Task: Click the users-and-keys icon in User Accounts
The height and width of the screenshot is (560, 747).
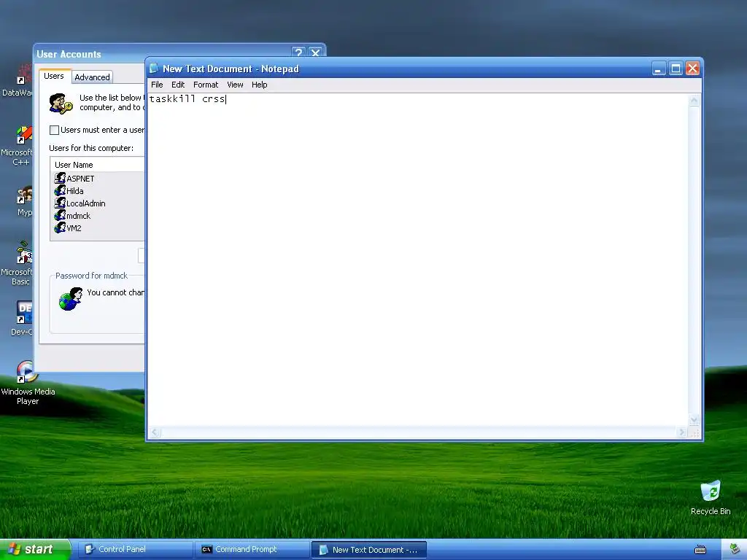Action: click(x=61, y=104)
